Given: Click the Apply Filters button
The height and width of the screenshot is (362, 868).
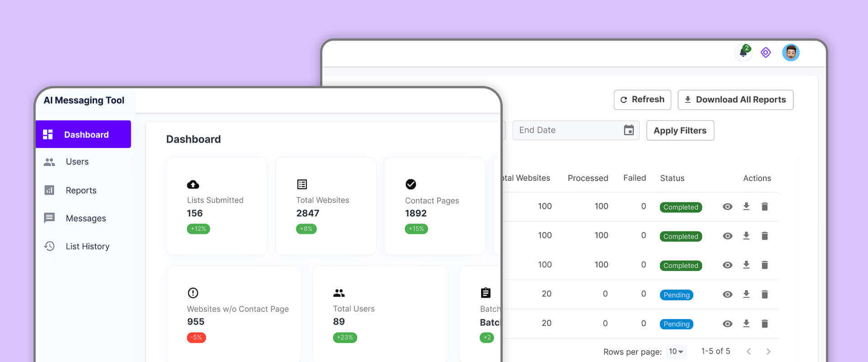Looking at the screenshot, I should (x=680, y=130).
